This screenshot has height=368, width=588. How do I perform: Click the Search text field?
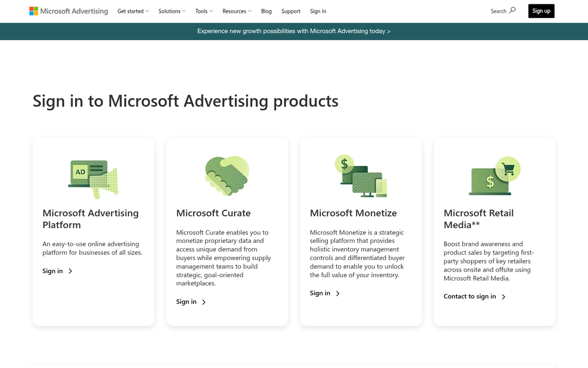click(497, 11)
